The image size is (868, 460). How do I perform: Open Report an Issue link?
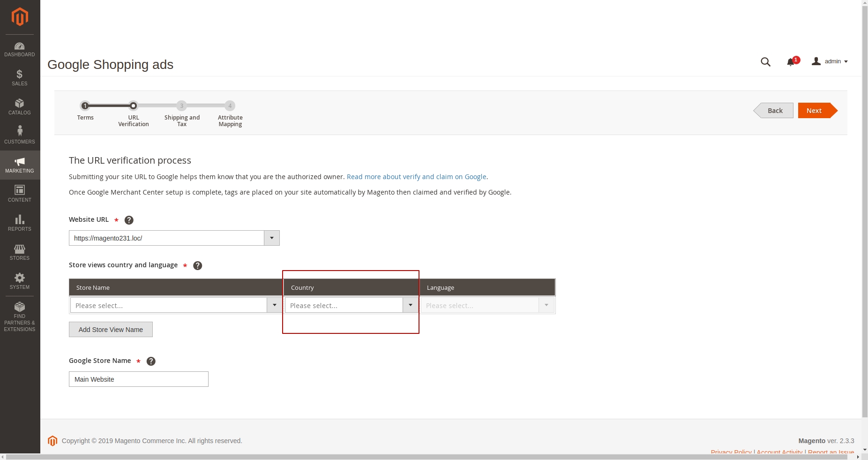click(x=831, y=452)
